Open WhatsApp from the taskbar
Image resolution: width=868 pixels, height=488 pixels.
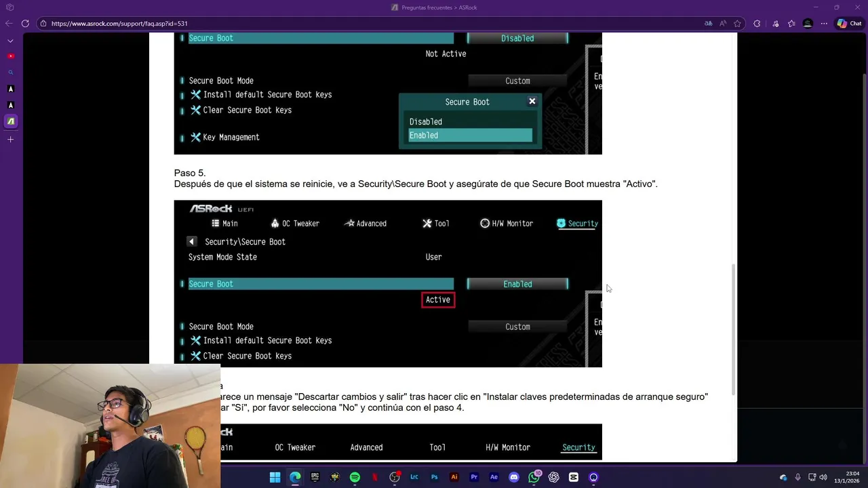(534, 477)
